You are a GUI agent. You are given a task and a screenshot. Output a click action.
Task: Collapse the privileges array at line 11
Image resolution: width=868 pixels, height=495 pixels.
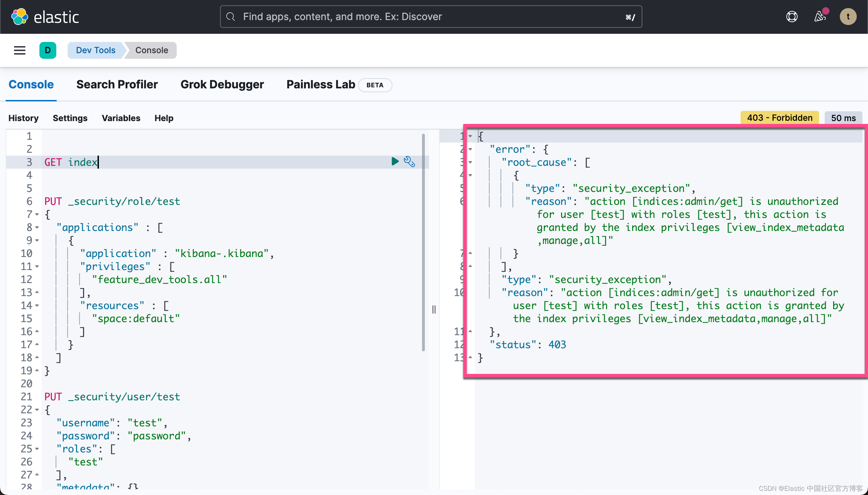[37, 267]
